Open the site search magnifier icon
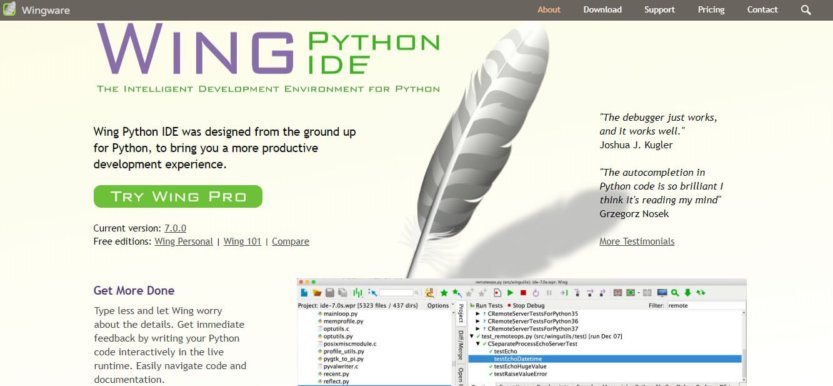The height and width of the screenshot is (386, 833). (806, 10)
